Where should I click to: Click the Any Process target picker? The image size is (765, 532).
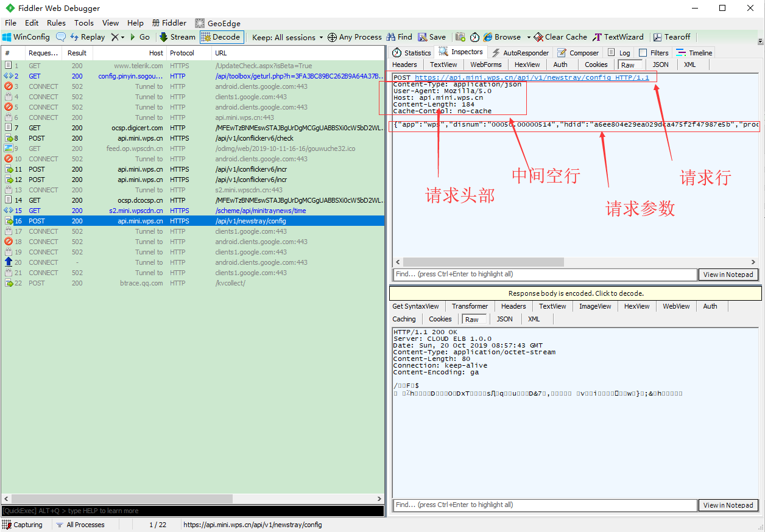(x=354, y=37)
